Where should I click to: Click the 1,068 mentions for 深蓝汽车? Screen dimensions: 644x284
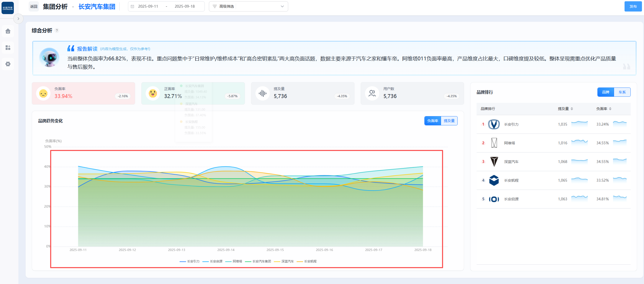click(563, 162)
